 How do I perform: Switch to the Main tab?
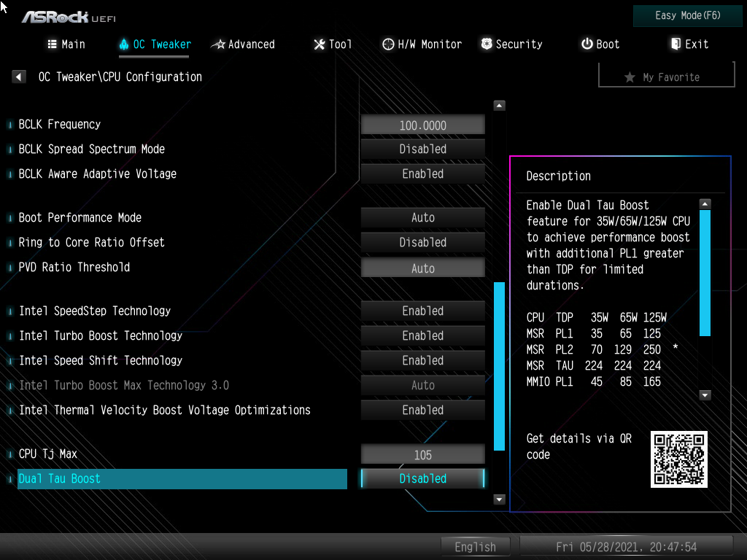66,44
